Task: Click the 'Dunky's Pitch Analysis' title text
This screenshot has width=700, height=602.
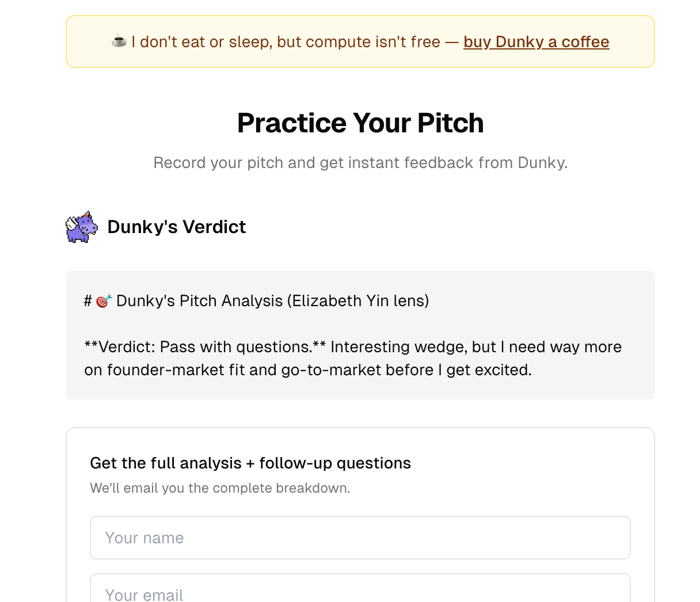Action: [x=199, y=301]
